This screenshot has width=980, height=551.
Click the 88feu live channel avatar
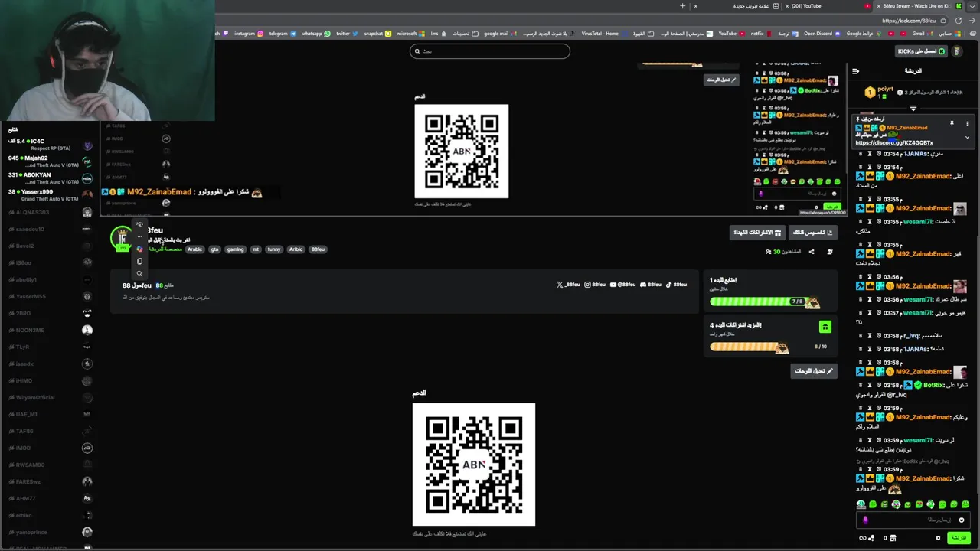coord(121,238)
